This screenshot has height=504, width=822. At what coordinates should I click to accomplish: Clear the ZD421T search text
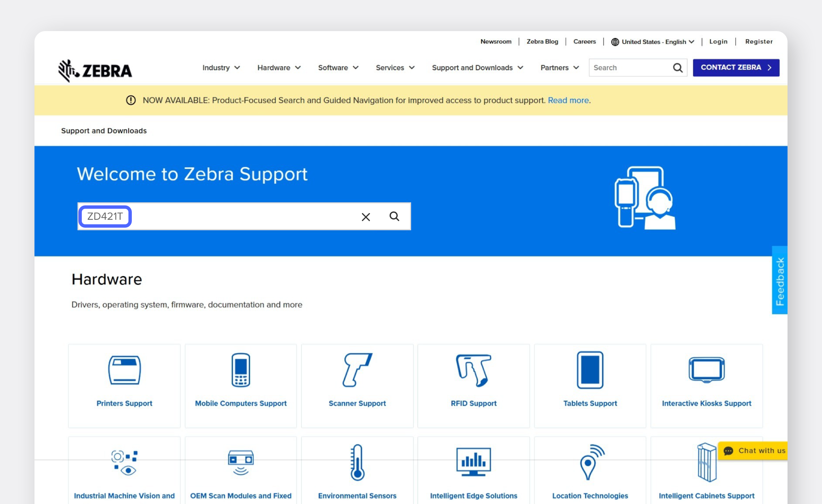tap(366, 217)
